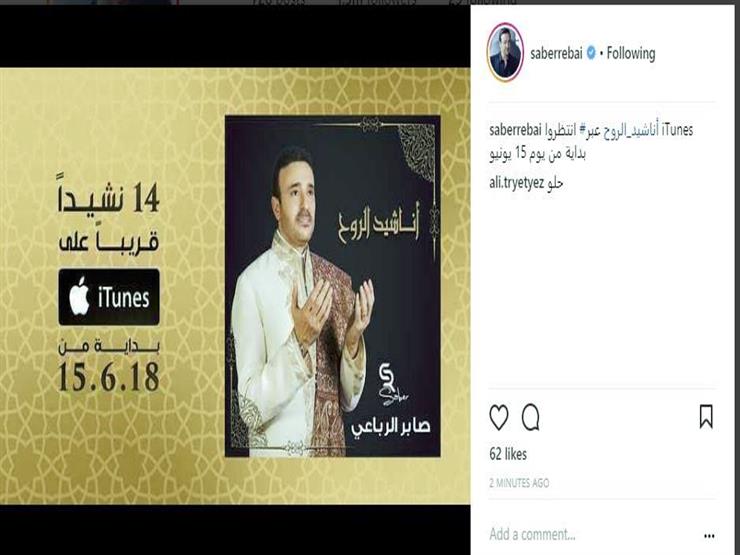This screenshot has width=740, height=555.
Task: Click saberrebai username in the caption
Action: [x=515, y=130]
